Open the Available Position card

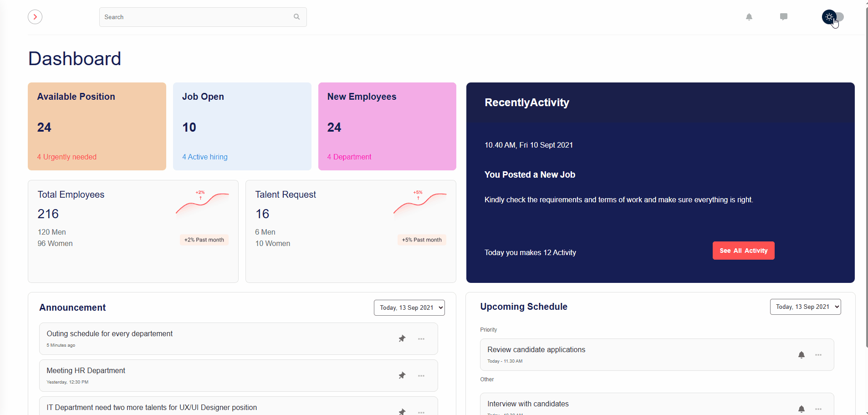(97, 126)
